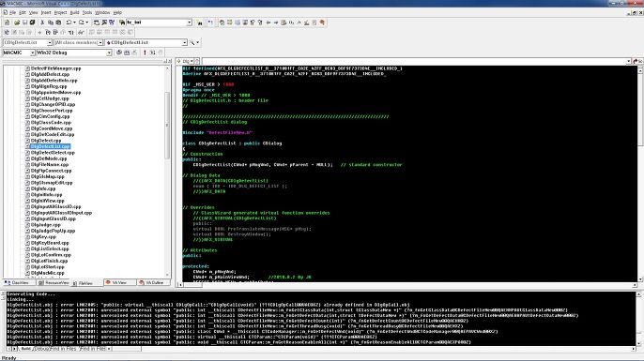Select DlgAddDefect.cpp in file tree
This screenshot has height=361, width=644.
pyautogui.click(x=50, y=75)
